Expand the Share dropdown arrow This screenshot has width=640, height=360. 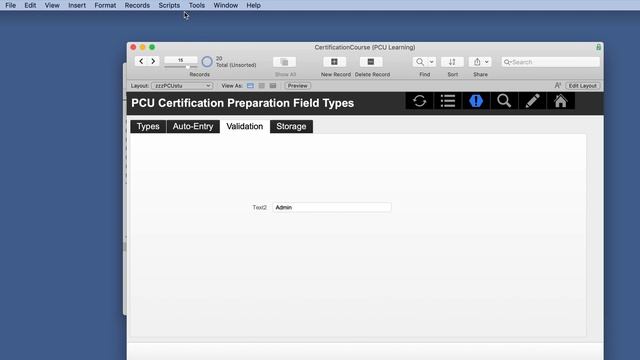pyautogui.click(x=487, y=62)
